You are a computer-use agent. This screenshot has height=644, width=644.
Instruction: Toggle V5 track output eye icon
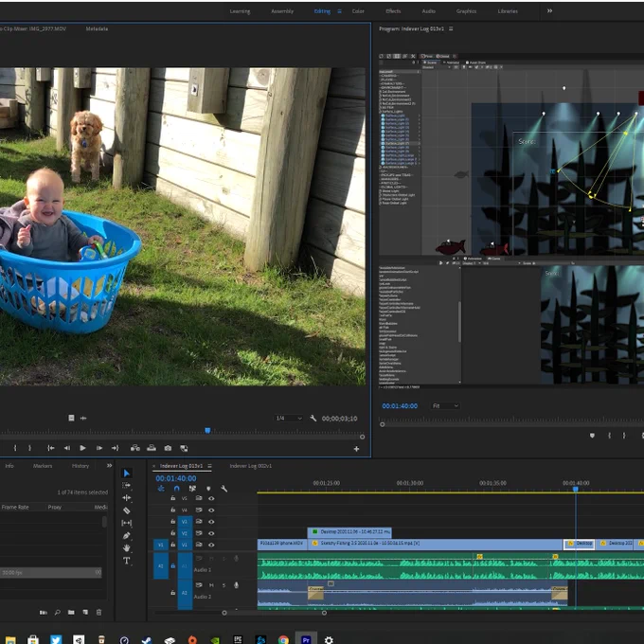pyautogui.click(x=211, y=498)
